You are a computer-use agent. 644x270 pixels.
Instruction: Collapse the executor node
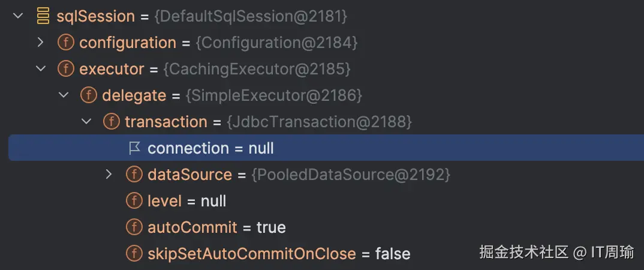click(x=41, y=69)
